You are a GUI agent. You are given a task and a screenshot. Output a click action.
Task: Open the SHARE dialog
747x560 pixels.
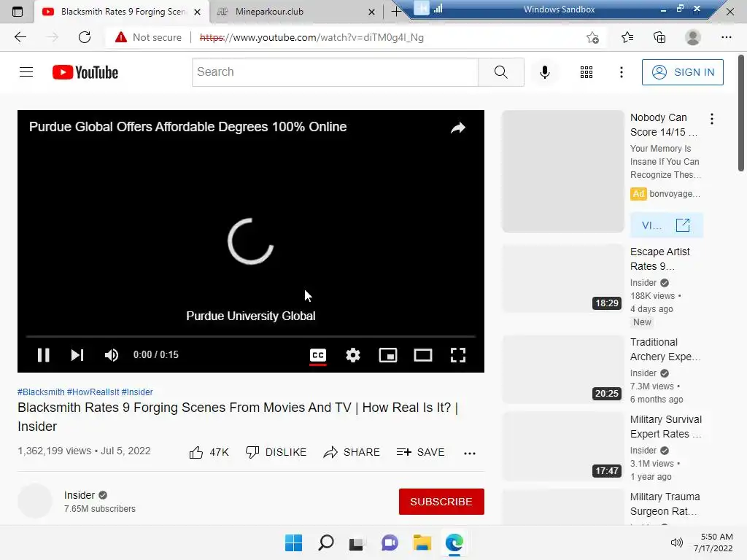[x=352, y=452]
